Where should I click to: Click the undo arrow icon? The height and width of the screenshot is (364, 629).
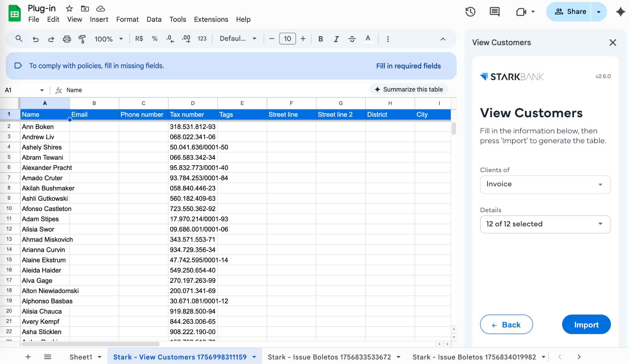pos(36,39)
